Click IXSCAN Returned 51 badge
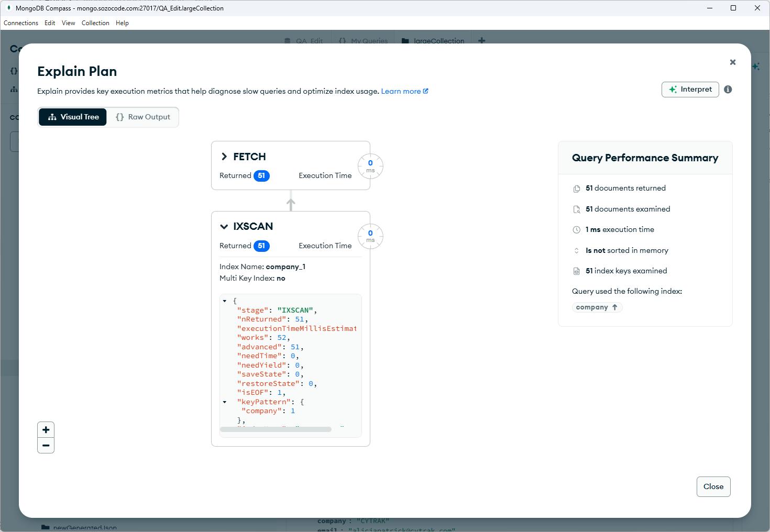 tap(261, 246)
